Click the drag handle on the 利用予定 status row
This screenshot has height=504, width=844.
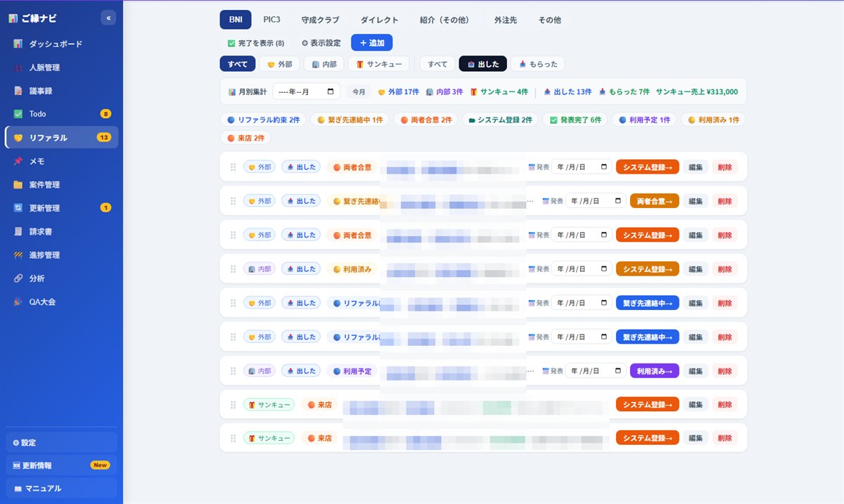[233, 371]
